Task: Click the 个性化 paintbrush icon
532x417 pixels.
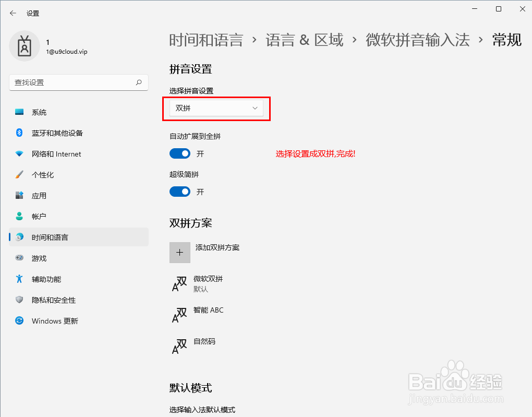Action: point(19,174)
